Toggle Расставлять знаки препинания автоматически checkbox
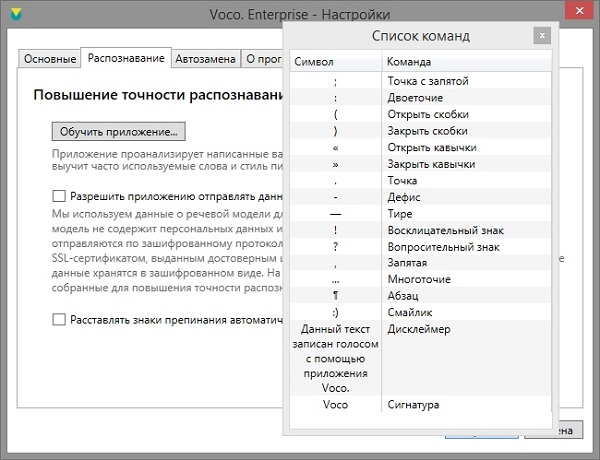The width and height of the screenshot is (600, 460). pos(59,319)
